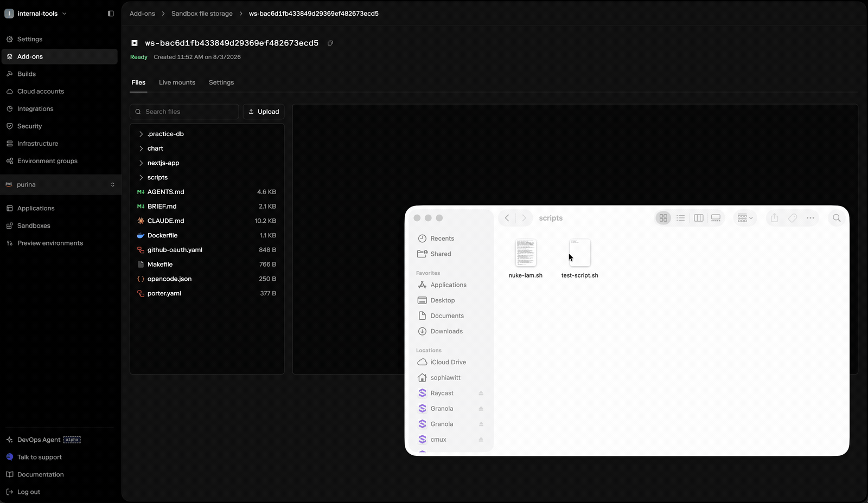This screenshot has height=503, width=868.
Task: Select Makefile in the file list
Action: click(207, 265)
